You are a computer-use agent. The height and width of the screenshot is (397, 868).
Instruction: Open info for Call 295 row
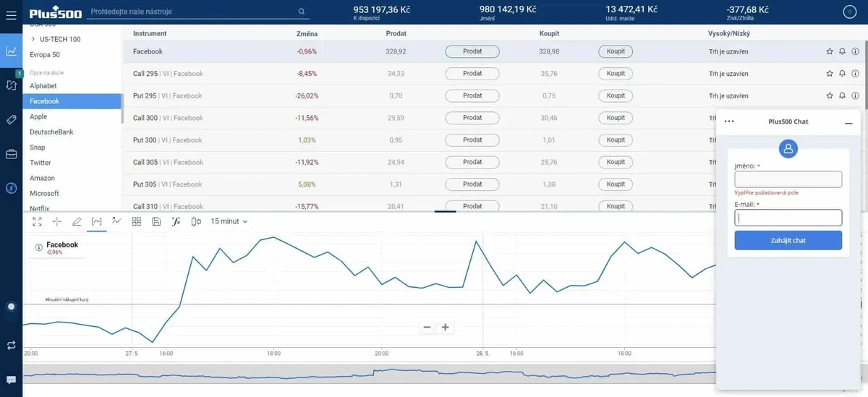(x=855, y=74)
